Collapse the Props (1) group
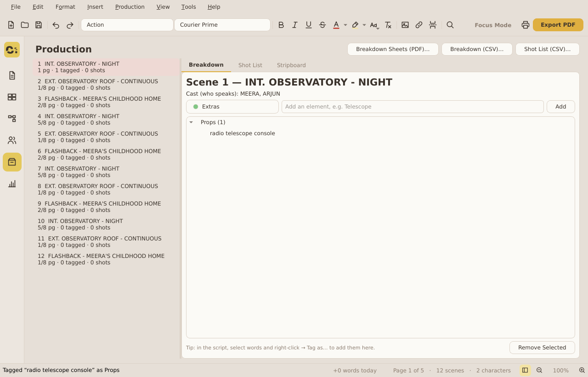This screenshot has width=588, height=377. pyautogui.click(x=191, y=122)
